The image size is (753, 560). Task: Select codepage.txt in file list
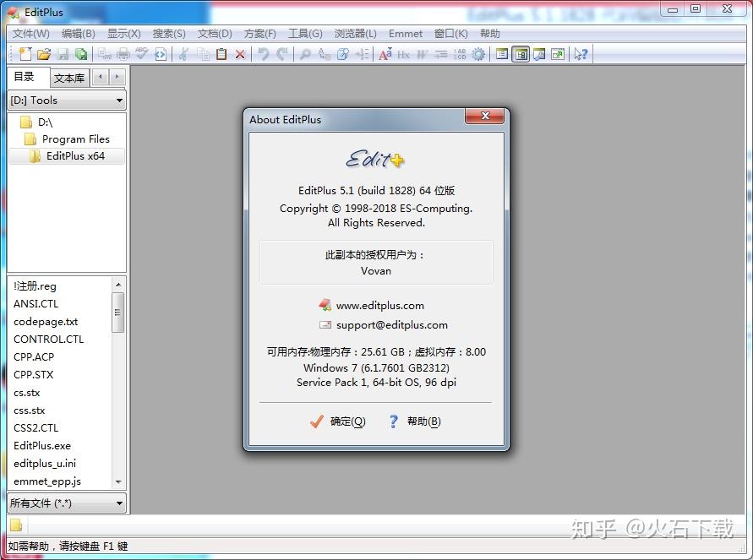46,322
